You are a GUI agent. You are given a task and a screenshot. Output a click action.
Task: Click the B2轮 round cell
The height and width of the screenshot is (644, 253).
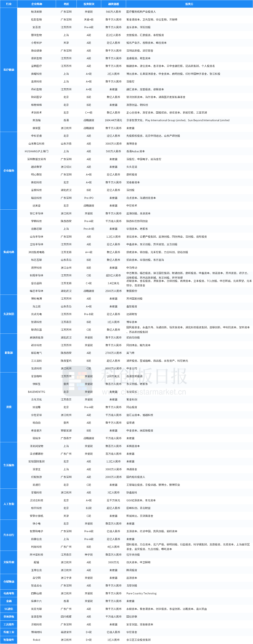(89, 508)
